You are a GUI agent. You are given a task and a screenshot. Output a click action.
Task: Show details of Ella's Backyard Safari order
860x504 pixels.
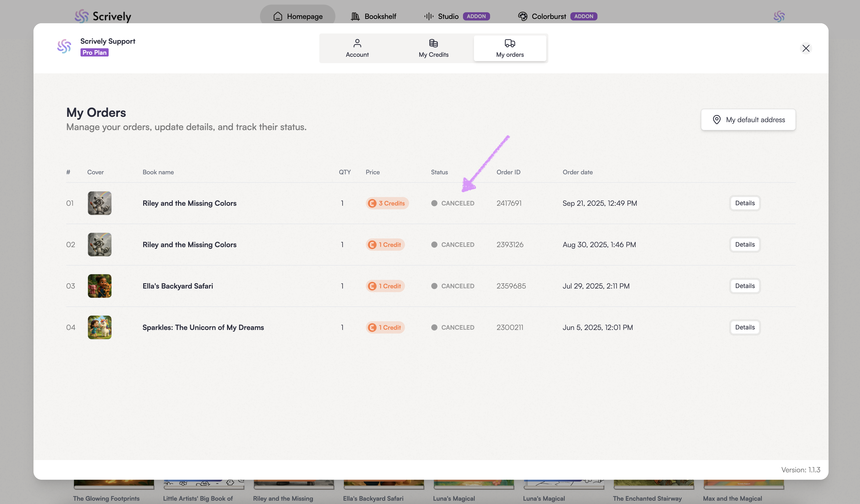pos(745,286)
